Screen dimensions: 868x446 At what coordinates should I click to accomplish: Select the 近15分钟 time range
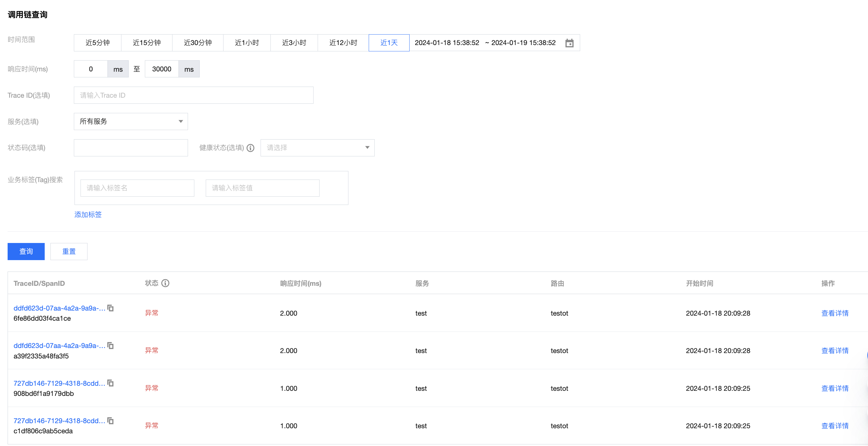coord(146,43)
